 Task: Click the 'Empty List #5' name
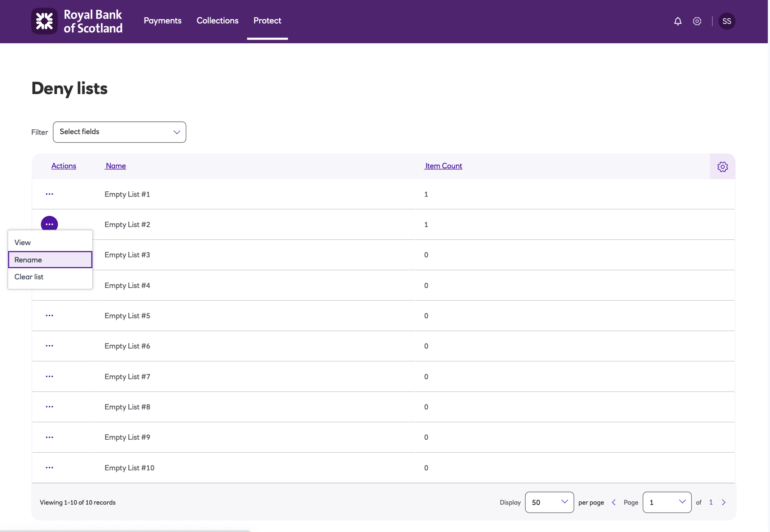127,316
